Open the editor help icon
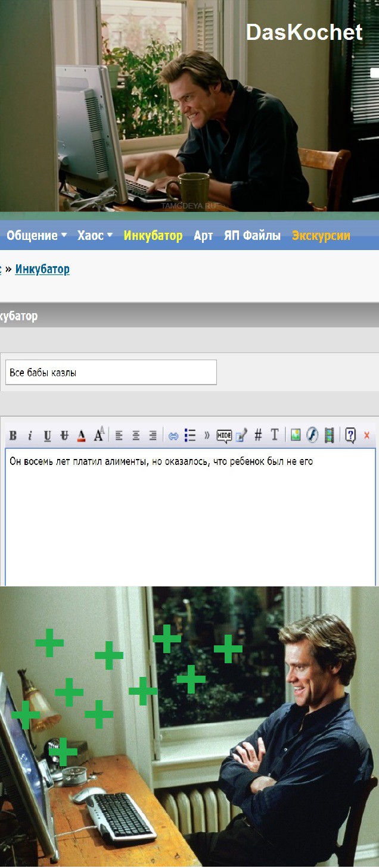379x868 pixels. [x=350, y=435]
